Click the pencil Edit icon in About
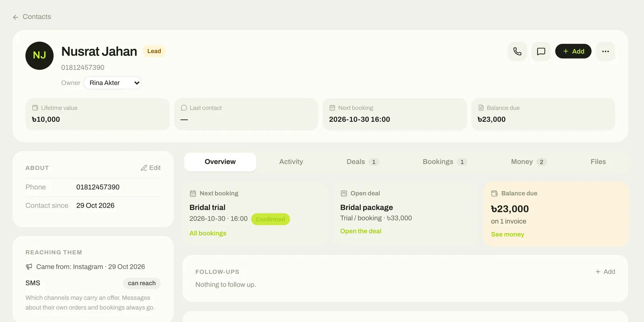Viewport: 644px width, 322px height. click(x=144, y=168)
